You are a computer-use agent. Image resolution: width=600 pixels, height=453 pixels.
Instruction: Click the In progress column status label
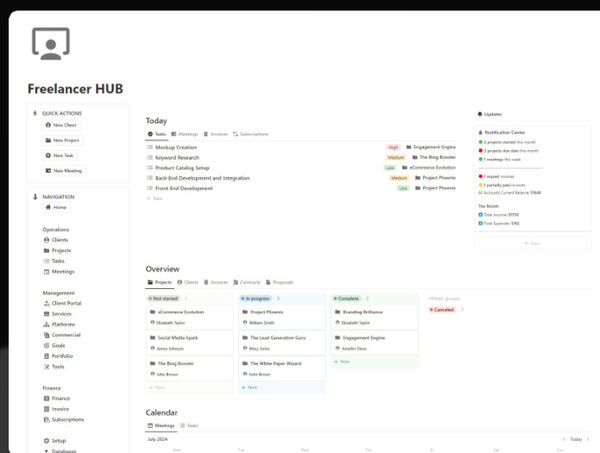click(x=256, y=298)
